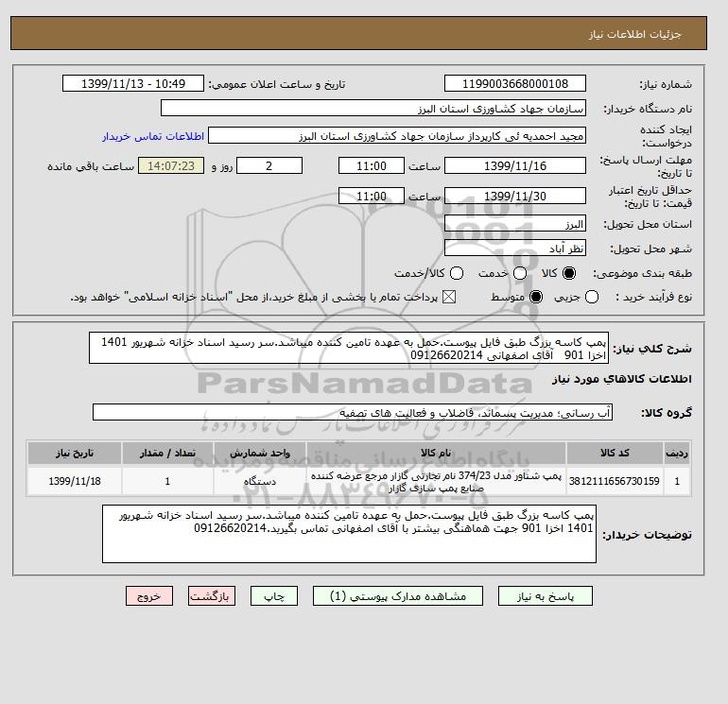The height and width of the screenshot is (704, 728).
Task: Click the row number 1 cell
Action: (677, 481)
